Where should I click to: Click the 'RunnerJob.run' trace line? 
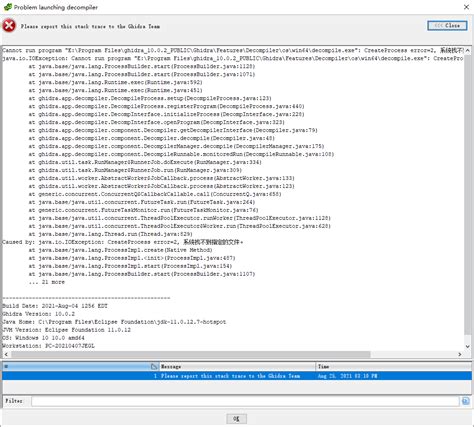135,170
